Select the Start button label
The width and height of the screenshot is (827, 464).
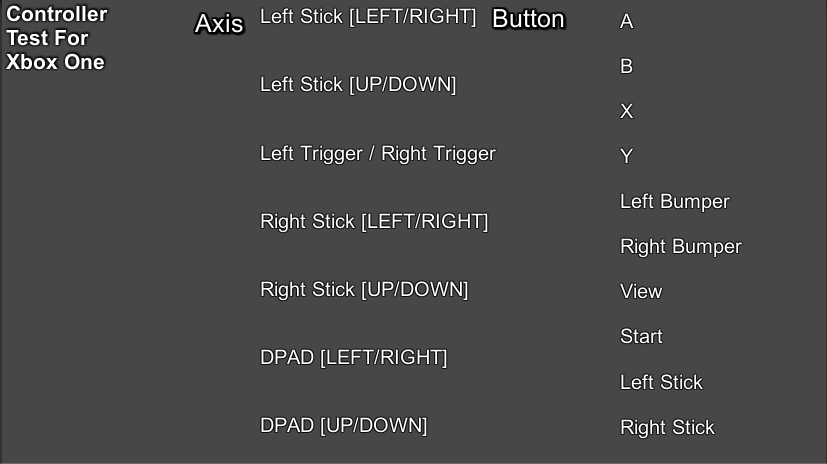click(x=641, y=336)
